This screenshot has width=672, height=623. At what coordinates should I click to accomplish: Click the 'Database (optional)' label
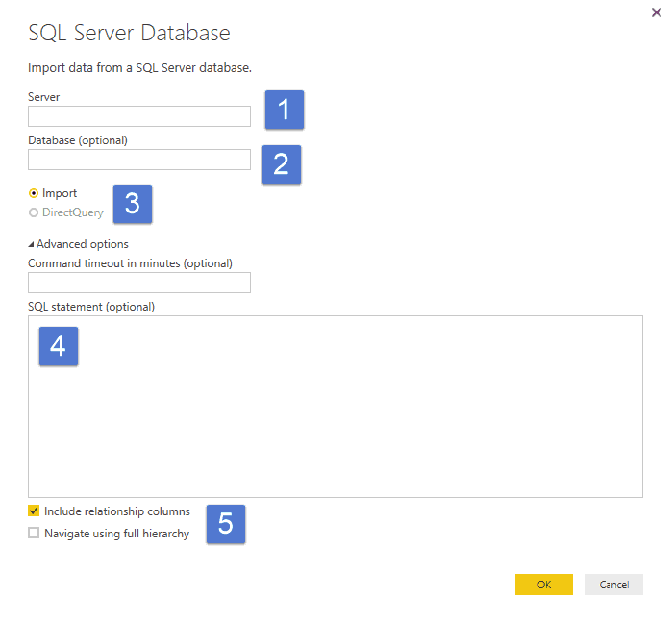[78, 140]
